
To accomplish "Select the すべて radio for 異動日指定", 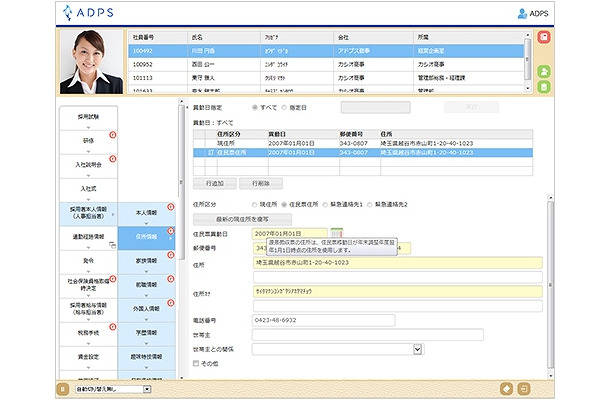I will 254,107.
